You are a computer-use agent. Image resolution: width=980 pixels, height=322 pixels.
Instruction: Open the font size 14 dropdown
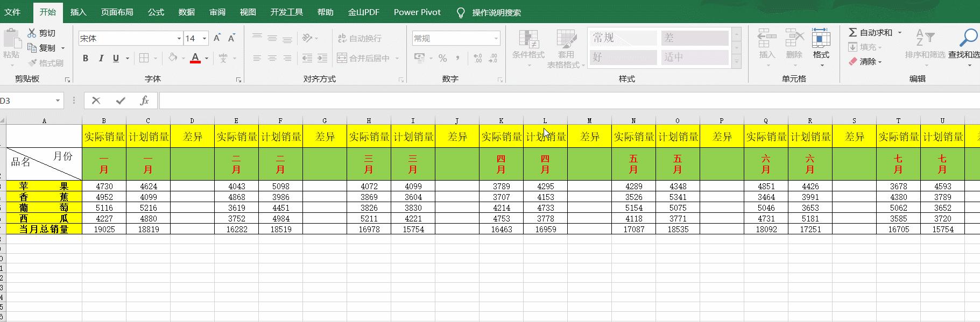pyautogui.click(x=205, y=38)
